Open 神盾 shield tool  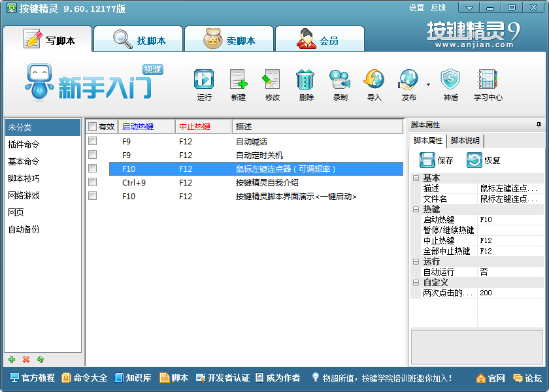450,85
